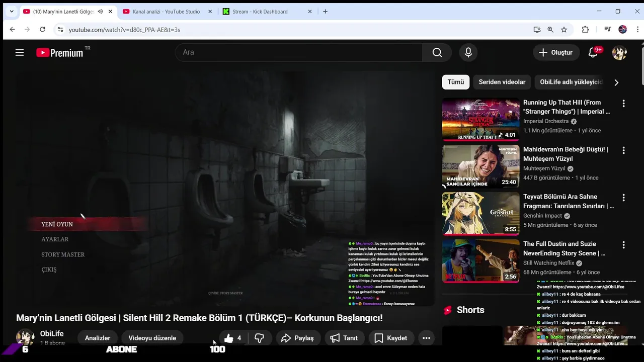Screen dimensions: 644x362
Task: Click AYARLAR in the video
Action: [x=55, y=239]
